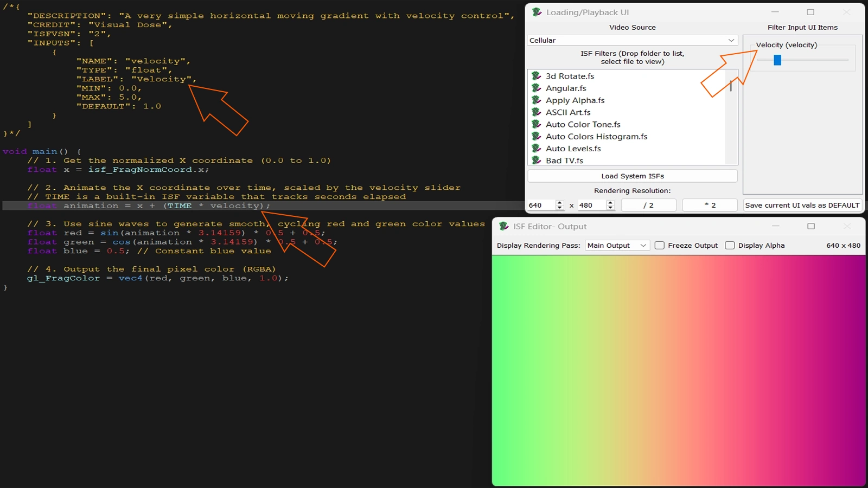Select Auto Levels.fs filter
The image size is (868, 488).
click(627, 148)
